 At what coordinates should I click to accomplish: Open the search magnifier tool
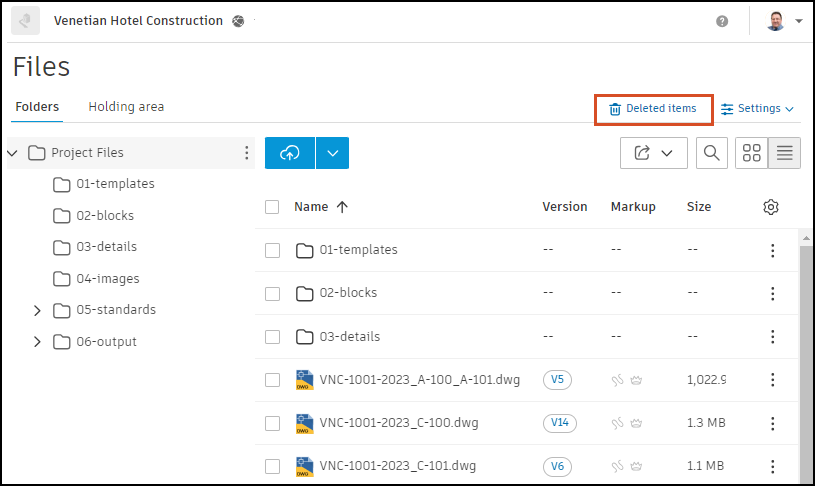(x=711, y=153)
